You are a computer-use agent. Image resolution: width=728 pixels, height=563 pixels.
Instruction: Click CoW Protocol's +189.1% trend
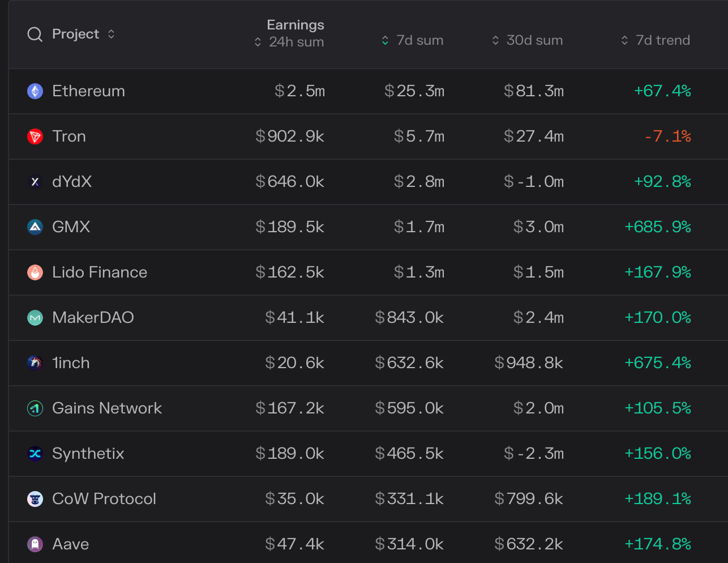[x=658, y=499]
